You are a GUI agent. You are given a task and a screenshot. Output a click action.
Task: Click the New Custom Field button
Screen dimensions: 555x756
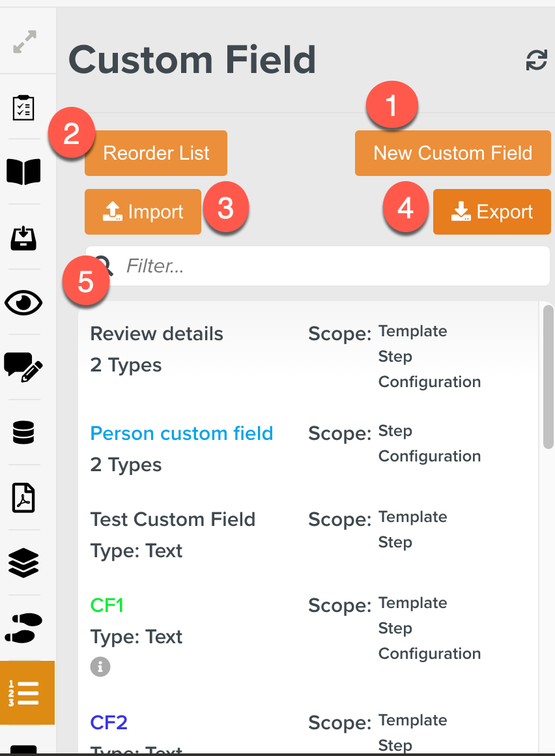tap(453, 153)
